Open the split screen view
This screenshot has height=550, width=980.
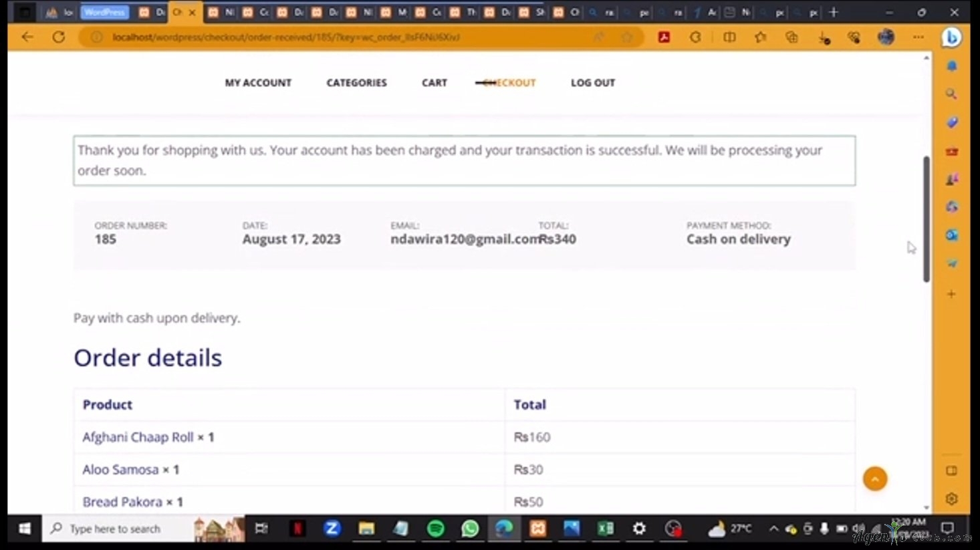(729, 37)
